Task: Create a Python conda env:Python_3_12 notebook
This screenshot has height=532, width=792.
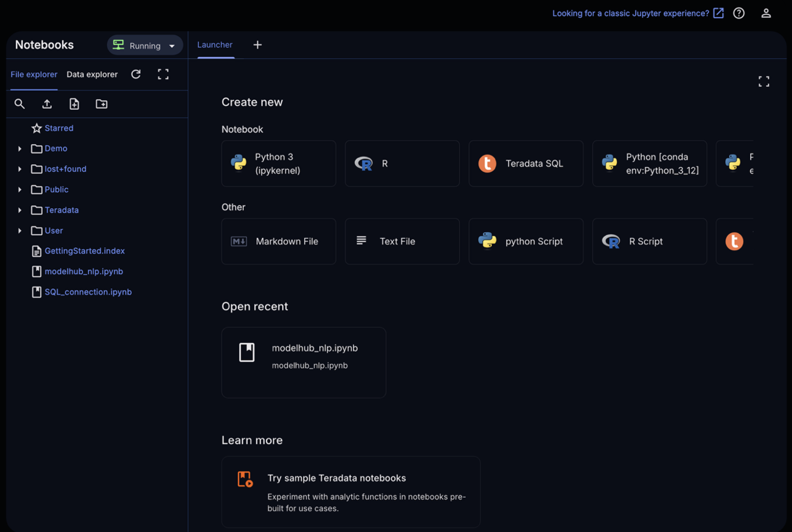Action: pos(649,163)
